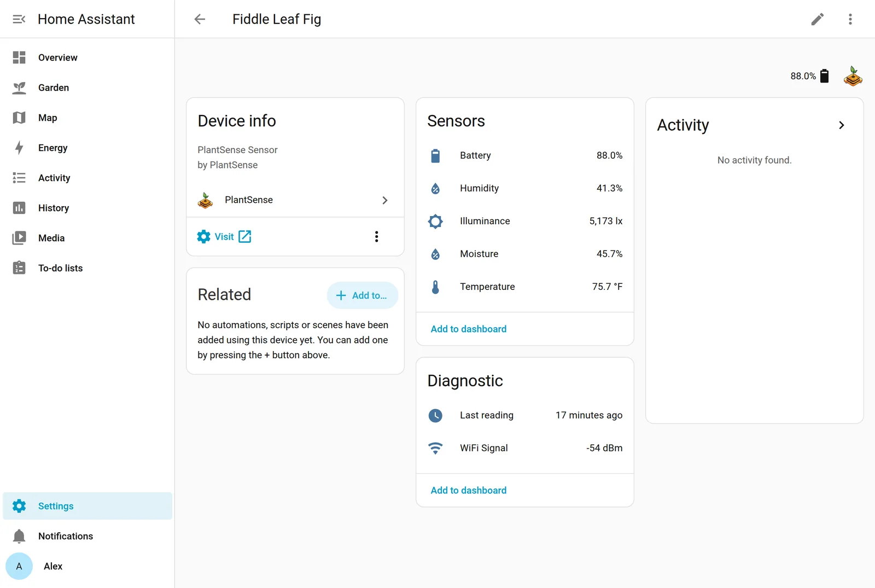The image size is (875, 588).
Task: Click the Last reading clock icon
Action: click(x=435, y=415)
